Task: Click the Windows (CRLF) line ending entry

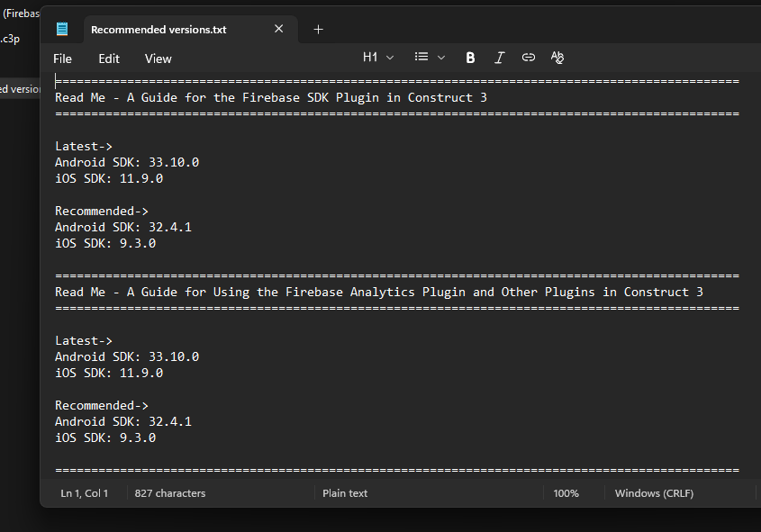Action: click(x=654, y=493)
